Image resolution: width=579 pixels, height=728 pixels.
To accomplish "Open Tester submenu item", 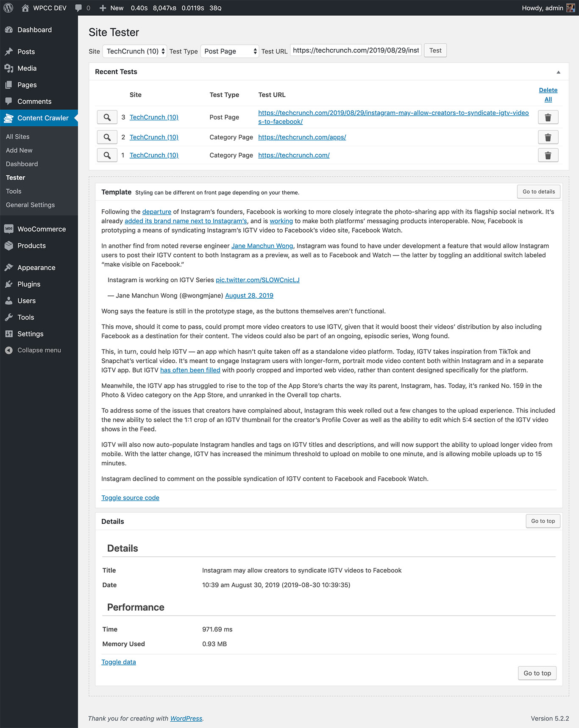I will 16,177.
